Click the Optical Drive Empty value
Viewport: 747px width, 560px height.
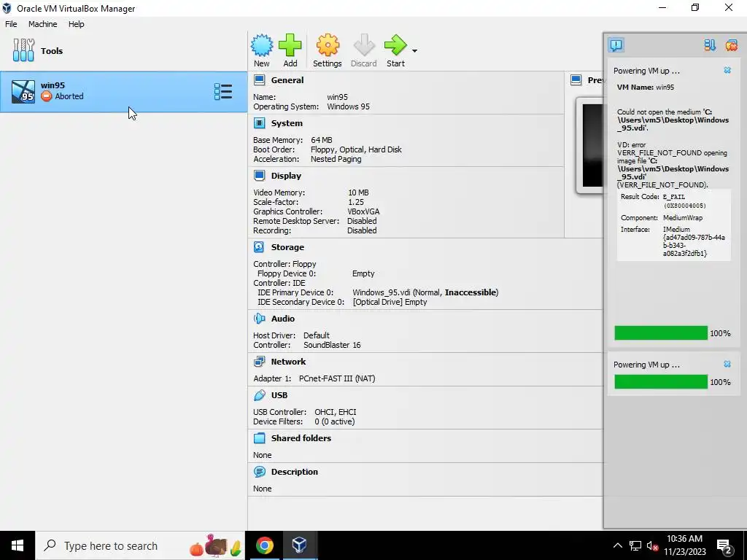click(390, 302)
